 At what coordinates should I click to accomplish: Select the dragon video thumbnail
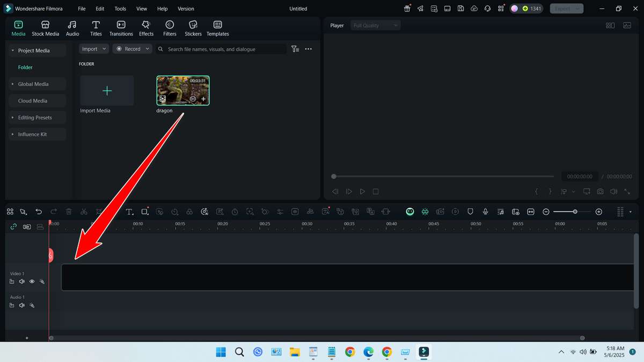[x=182, y=90]
